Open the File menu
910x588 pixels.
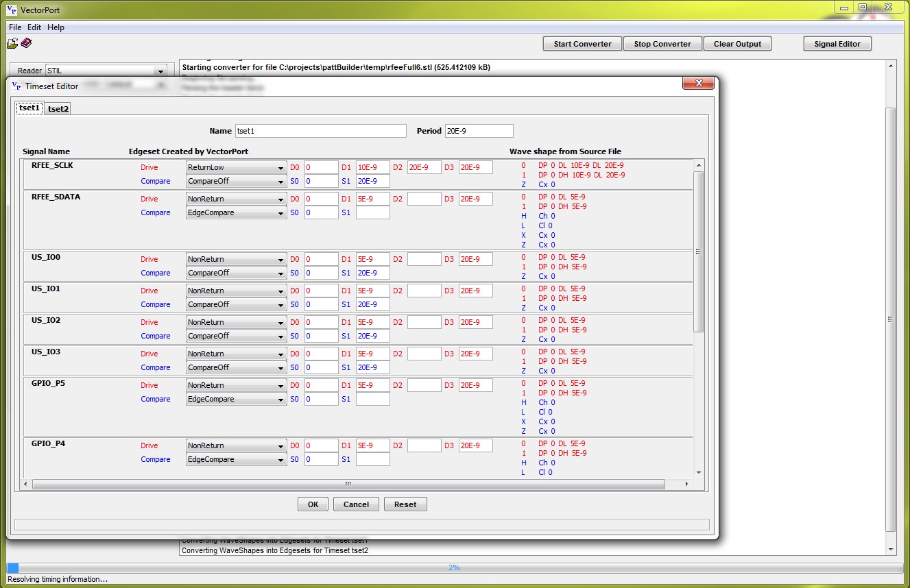[x=15, y=27]
